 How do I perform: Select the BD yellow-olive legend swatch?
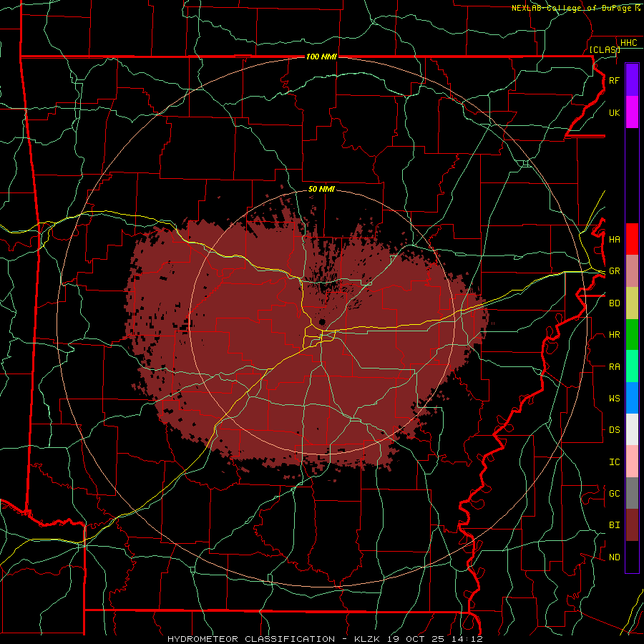click(632, 303)
